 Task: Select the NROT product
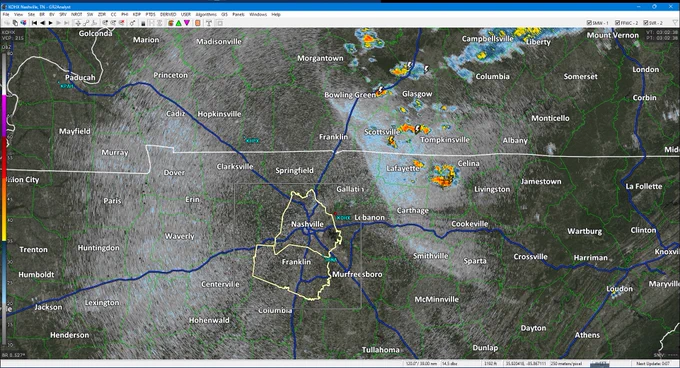pyautogui.click(x=76, y=14)
